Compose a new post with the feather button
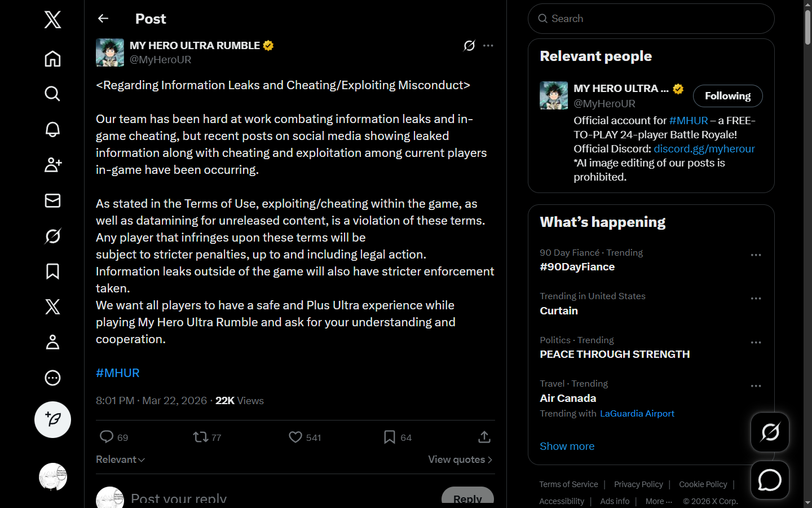The image size is (812, 508). click(52, 419)
